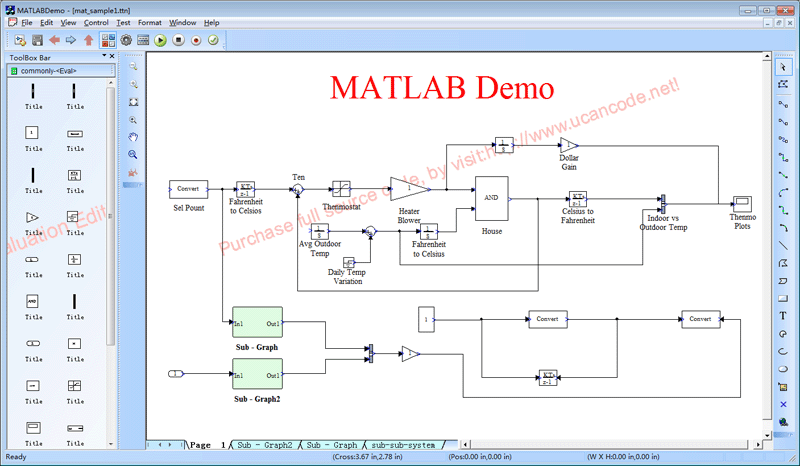Select the Text tool in right toolbar

782,315
